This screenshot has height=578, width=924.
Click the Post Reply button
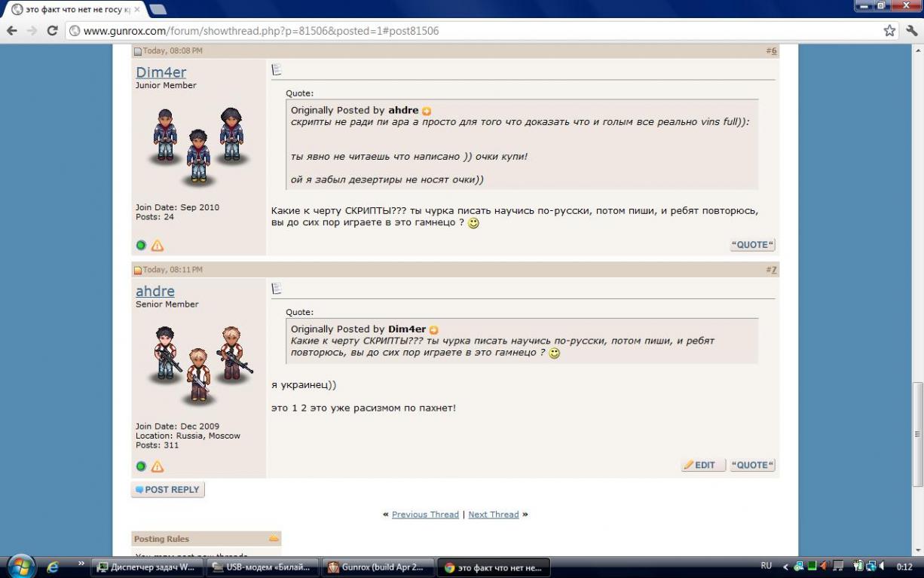coord(167,490)
